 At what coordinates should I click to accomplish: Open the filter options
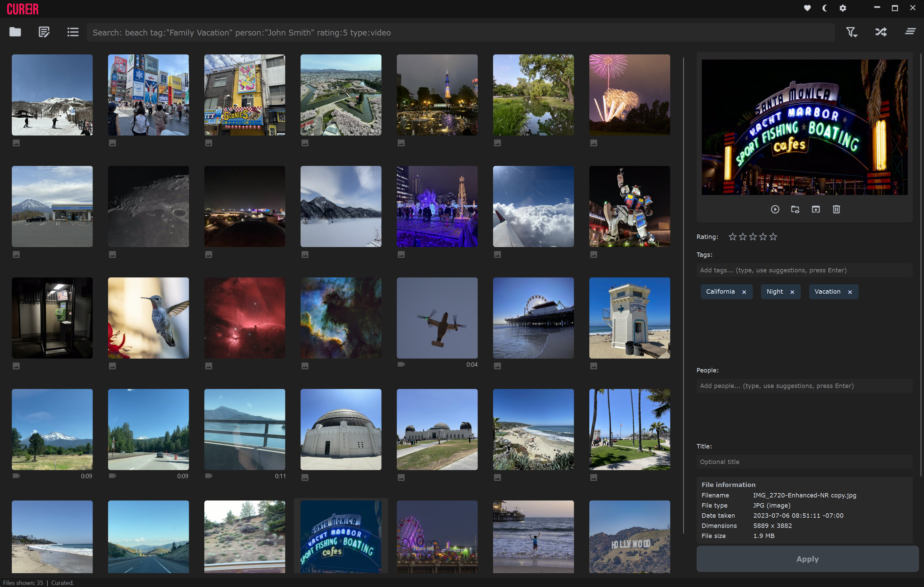coord(851,32)
